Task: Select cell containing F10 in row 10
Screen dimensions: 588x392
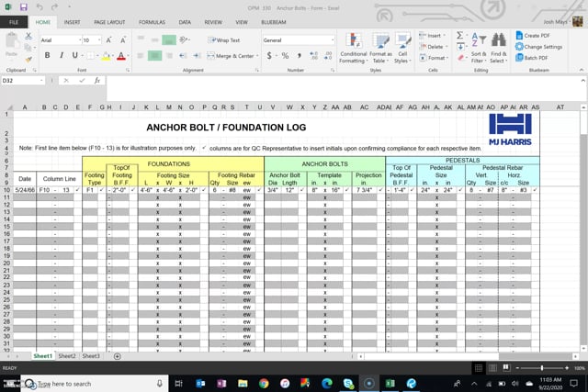Action: [x=44, y=190]
